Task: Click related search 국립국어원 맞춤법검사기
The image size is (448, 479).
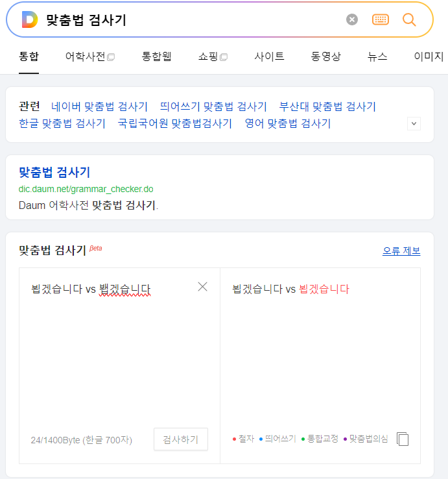Action: click(175, 123)
